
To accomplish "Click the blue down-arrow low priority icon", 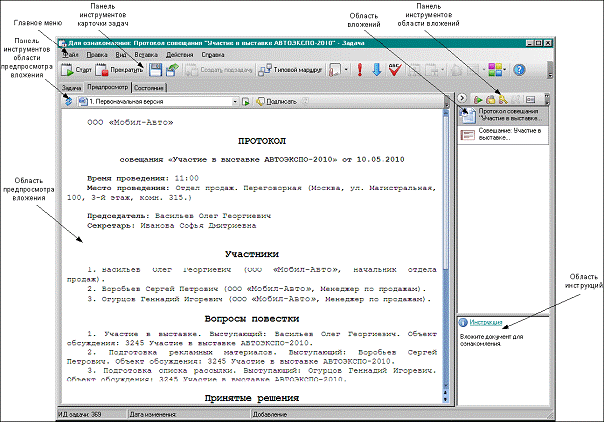I will pyautogui.click(x=377, y=70).
